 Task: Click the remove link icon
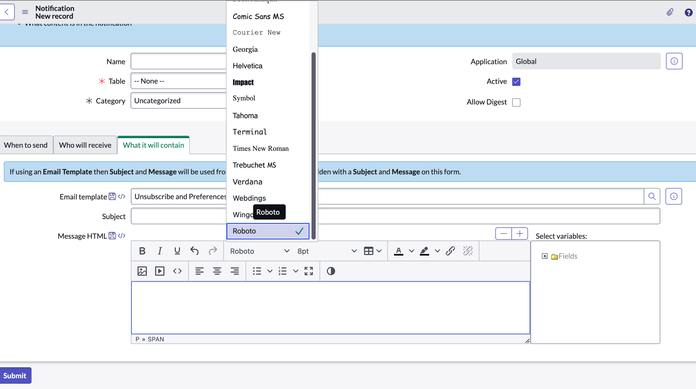[x=467, y=251]
